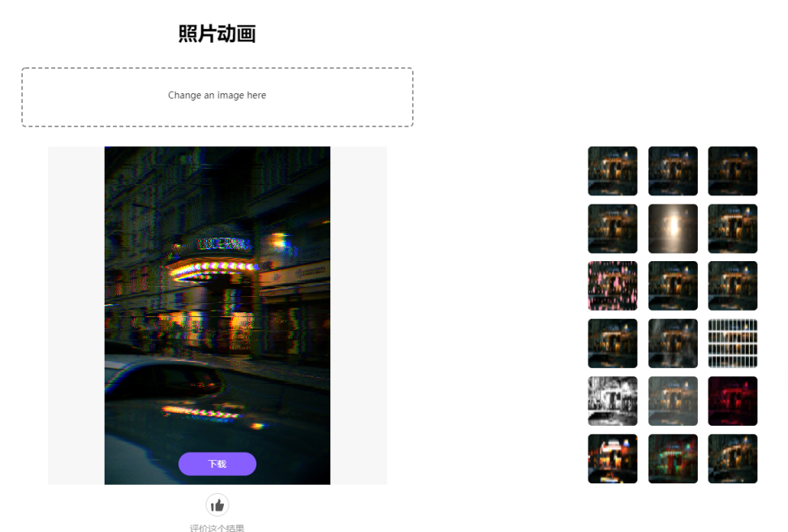Click the 评价这个结果 rating label
Image resolution: width=788 pixels, height=532 pixels.
coord(217,527)
